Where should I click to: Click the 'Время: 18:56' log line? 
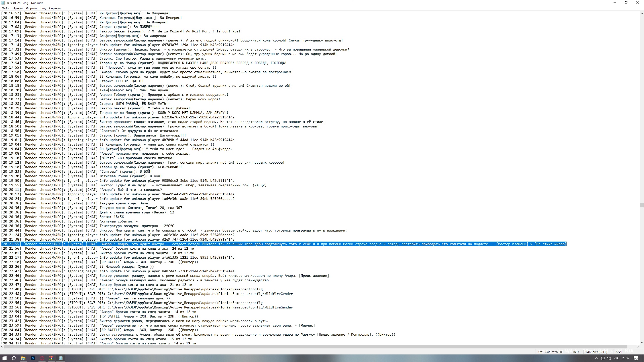click(x=62, y=217)
